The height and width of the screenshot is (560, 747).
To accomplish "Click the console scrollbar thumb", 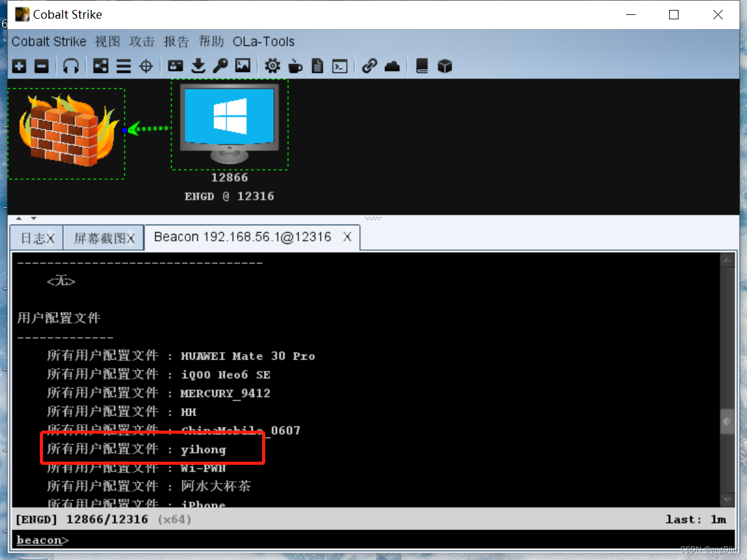I will click(727, 422).
